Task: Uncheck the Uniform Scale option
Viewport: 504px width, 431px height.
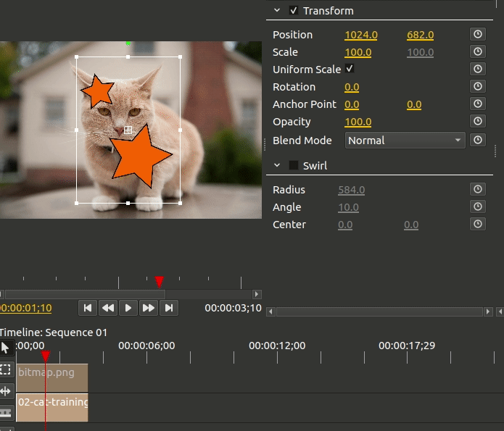Action: 350,69
